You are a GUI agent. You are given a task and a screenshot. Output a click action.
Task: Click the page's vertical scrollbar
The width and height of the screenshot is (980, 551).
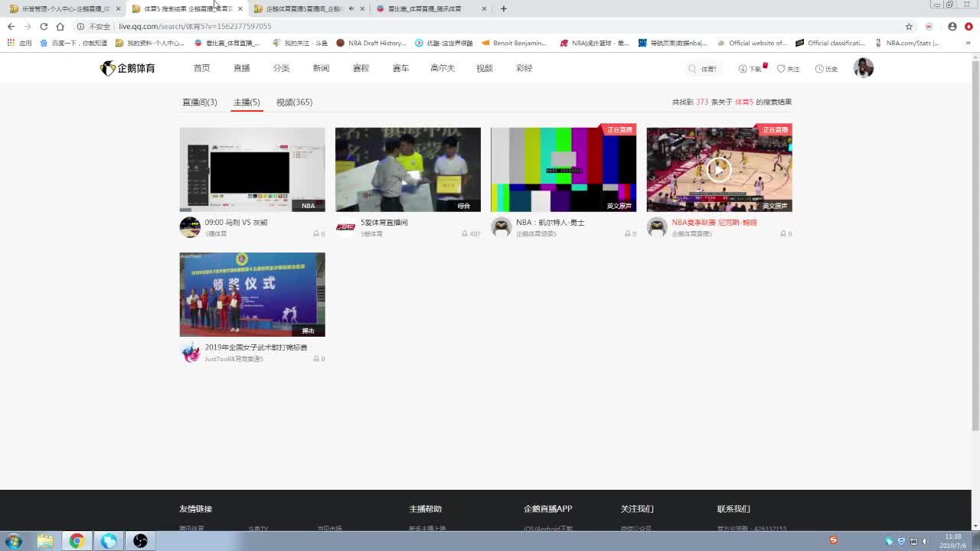pos(975,245)
